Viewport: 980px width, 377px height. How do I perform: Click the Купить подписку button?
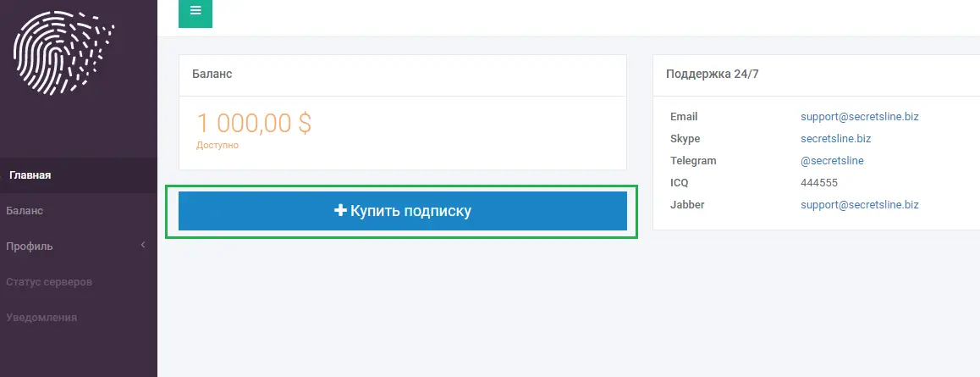point(403,211)
